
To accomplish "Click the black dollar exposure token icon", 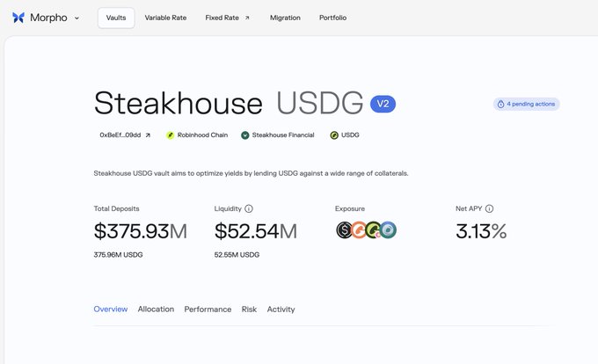I will (x=345, y=229).
